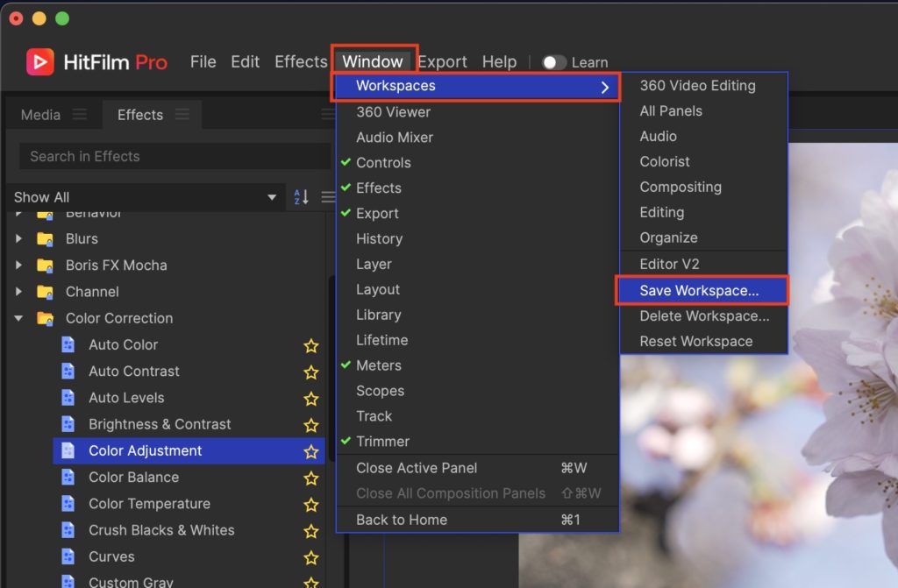The image size is (898, 588).
Task: Select the Editor V2 workspace
Action: pyautogui.click(x=704, y=264)
